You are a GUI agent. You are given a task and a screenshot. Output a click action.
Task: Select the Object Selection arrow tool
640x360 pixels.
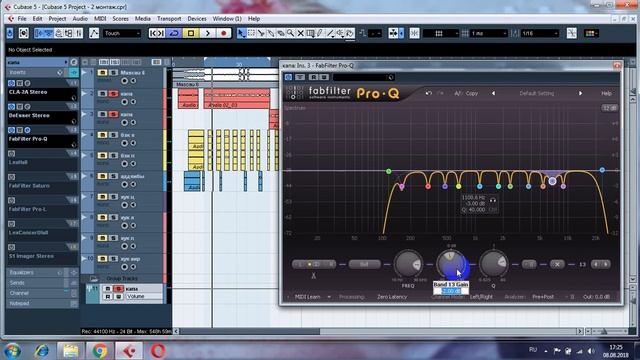(x=241, y=33)
